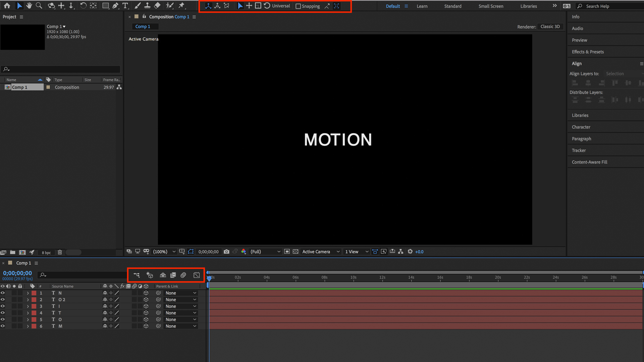This screenshot has width=644, height=362.
Task: Select the Type tool
Action: (125, 6)
